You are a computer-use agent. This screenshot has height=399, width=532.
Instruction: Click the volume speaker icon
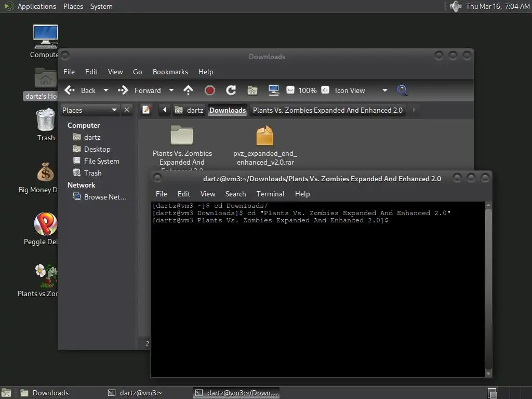point(455,6)
